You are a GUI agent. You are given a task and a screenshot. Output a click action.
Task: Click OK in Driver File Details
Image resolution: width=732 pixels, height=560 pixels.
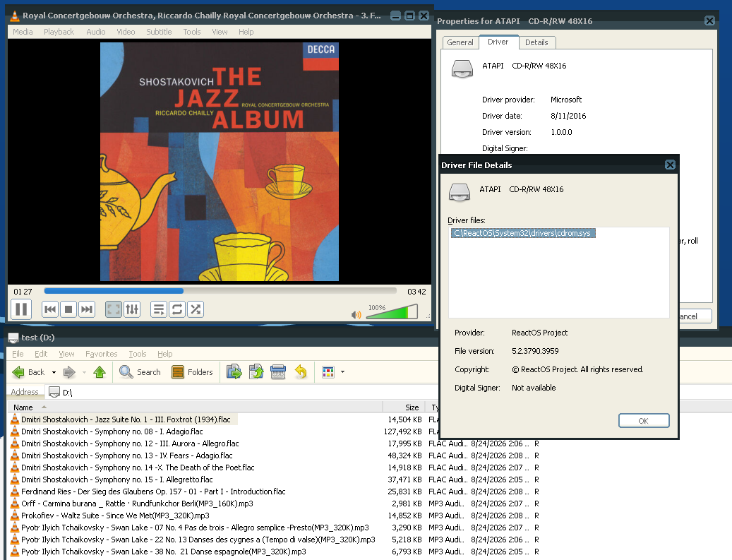coord(644,421)
